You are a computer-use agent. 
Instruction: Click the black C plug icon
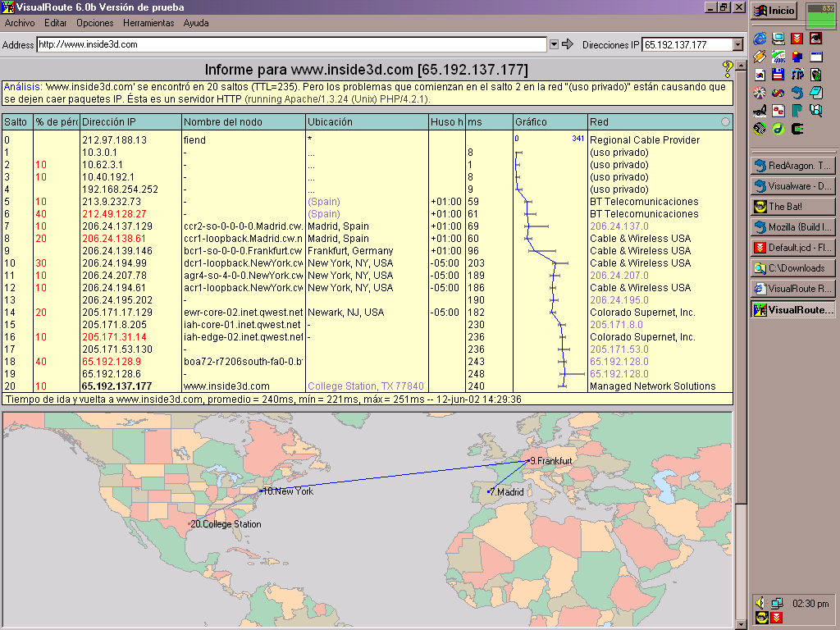(x=797, y=129)
